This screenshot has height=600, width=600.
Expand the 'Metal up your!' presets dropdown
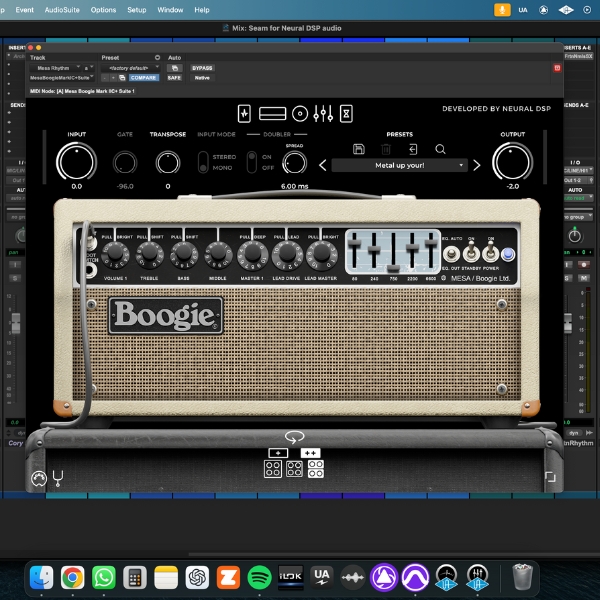tap(399, 165)
